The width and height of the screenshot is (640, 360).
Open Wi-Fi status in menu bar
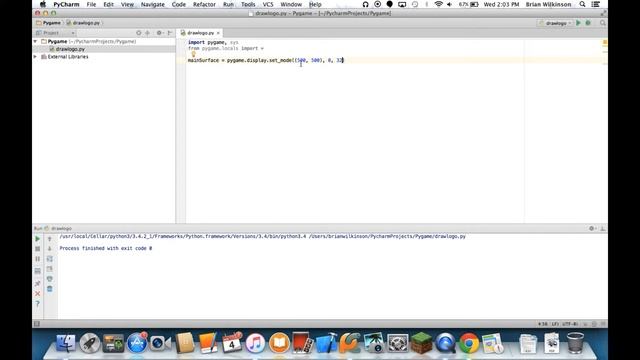(x=438, y=4)
